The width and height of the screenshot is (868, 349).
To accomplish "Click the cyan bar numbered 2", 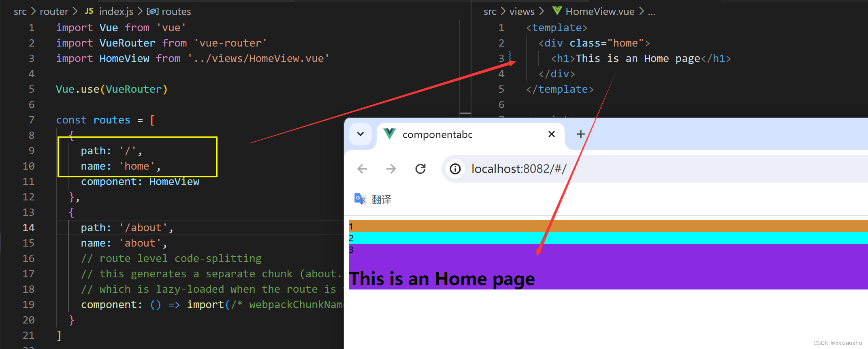I will pos(608,238).
